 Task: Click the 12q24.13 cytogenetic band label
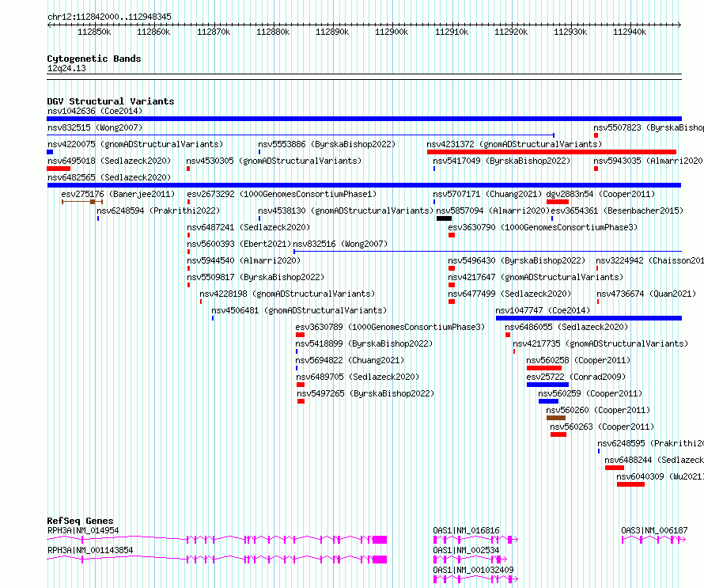(66, 68)
